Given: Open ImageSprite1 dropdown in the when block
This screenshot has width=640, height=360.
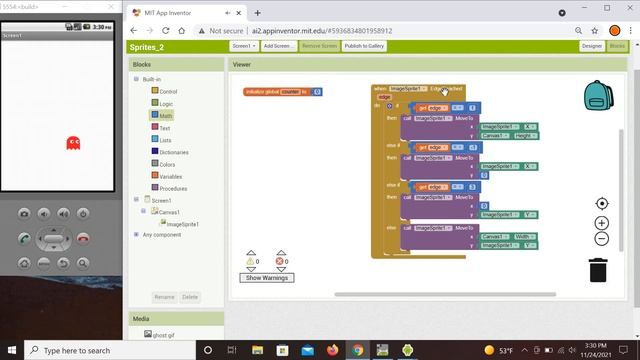Looking at the screenshot, I should coord(408,89).
